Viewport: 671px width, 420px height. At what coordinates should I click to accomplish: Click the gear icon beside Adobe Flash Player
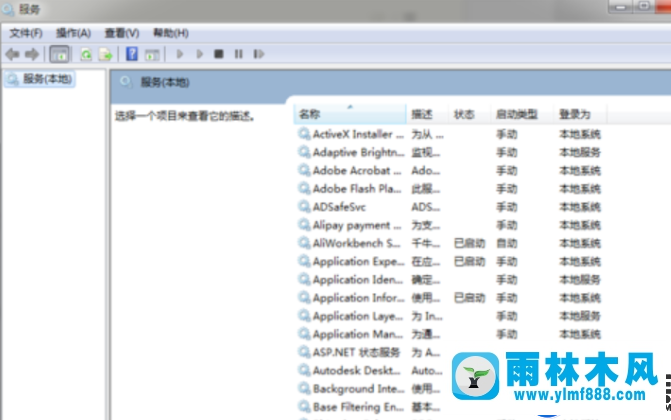pos(304,189)
